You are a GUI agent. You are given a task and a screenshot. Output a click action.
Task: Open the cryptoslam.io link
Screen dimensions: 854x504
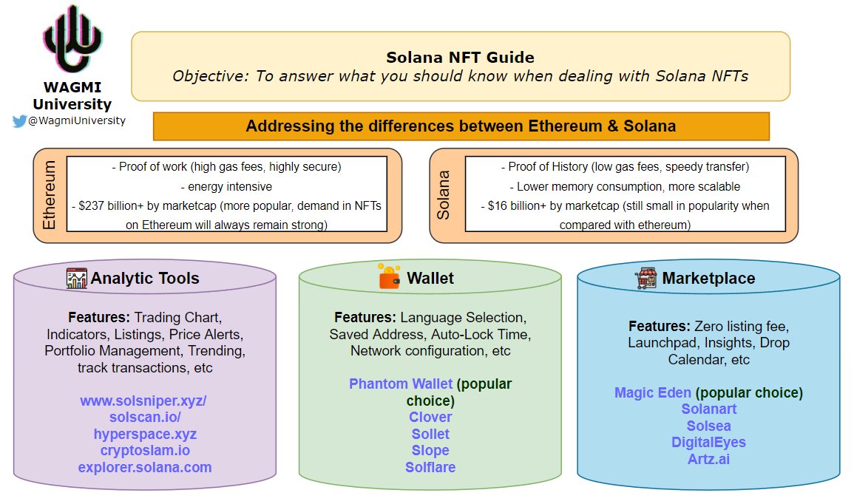click(145, 451)
